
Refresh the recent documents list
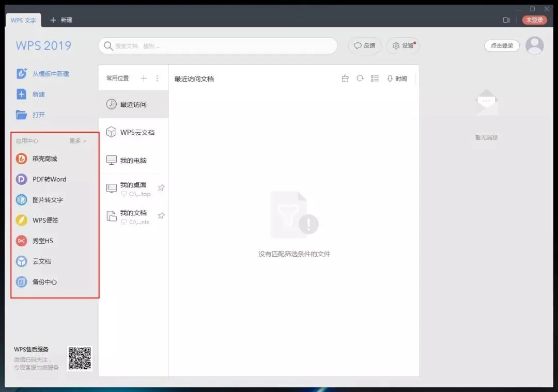pyautogui.click(x=360, y=79)
